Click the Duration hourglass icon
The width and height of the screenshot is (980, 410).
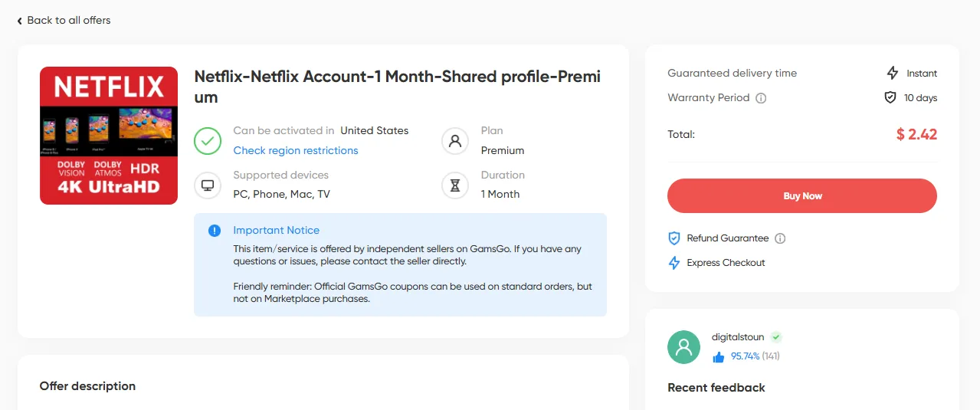(x=455, y=185)
